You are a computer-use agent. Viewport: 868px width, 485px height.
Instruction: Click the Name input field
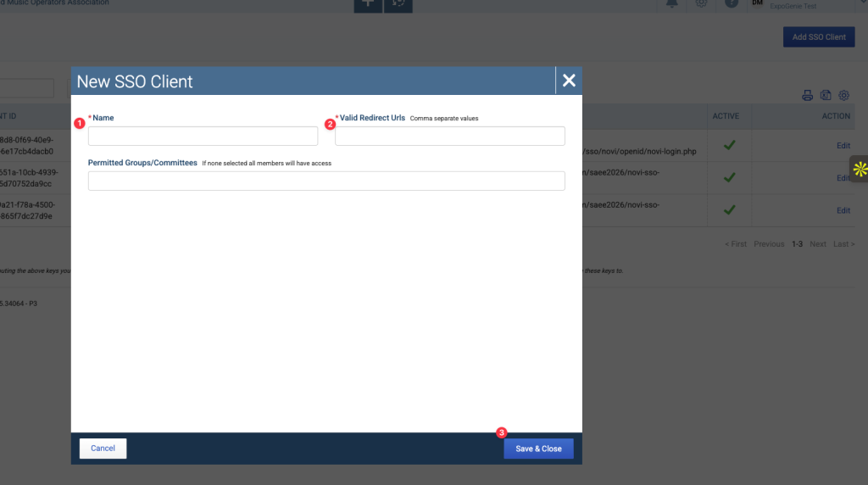click(x=203, y=137)
